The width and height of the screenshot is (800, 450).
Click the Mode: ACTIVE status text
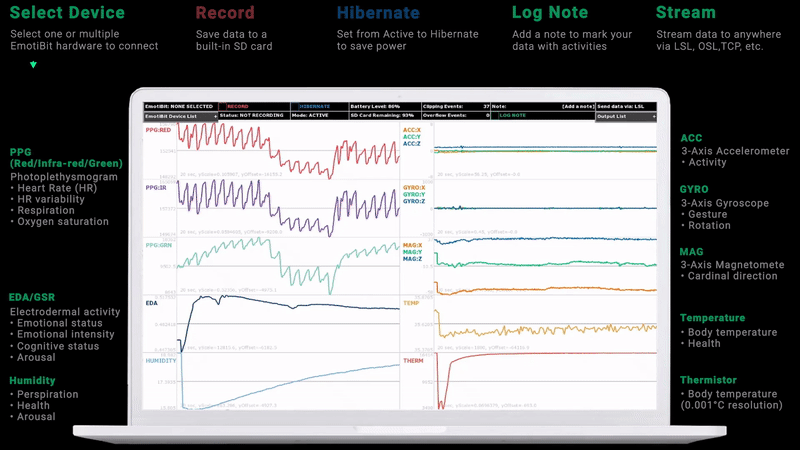(310, 115)
